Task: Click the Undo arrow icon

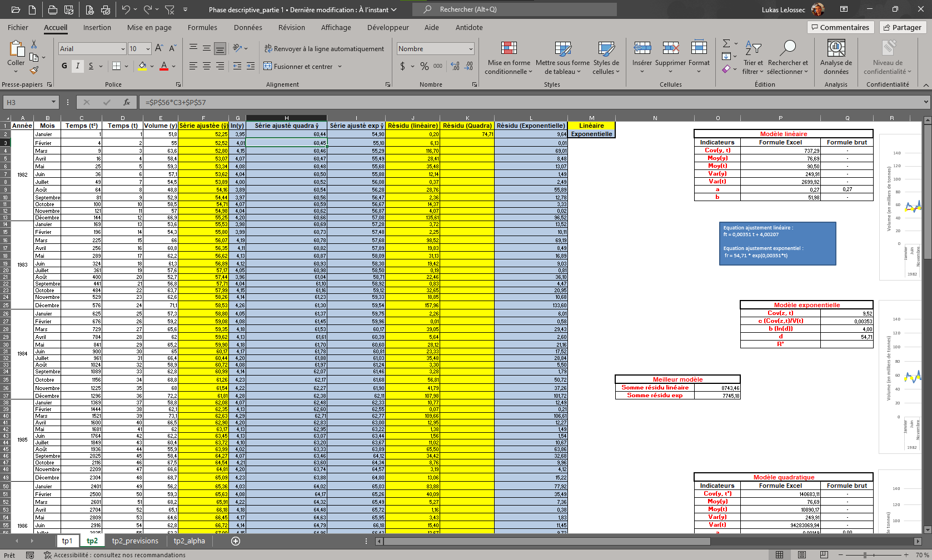Action: pyautogui.click(x=126, y=10)
